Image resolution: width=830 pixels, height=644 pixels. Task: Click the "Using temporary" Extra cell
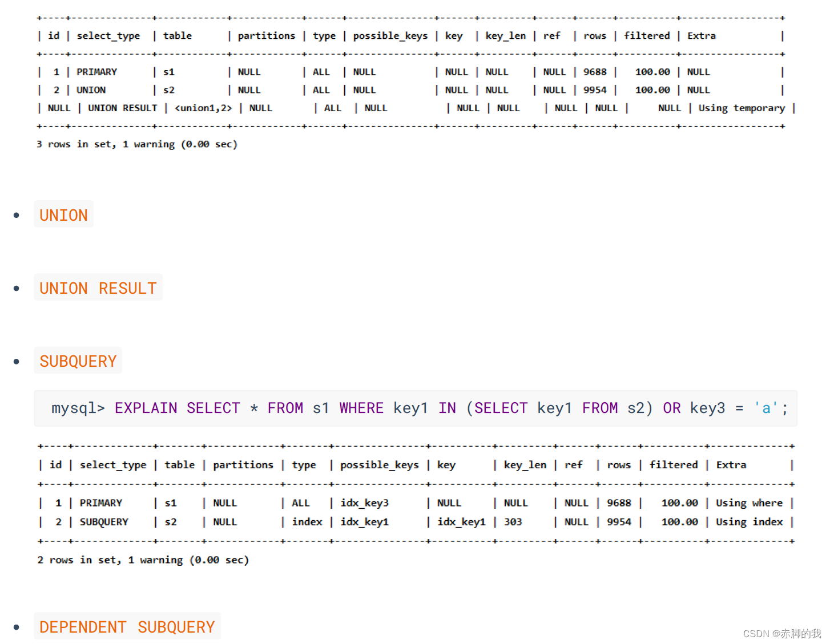(742, 108)
